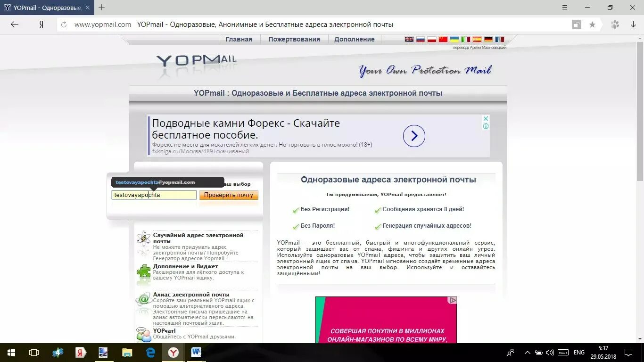Open the action center notification icon
The image size is (644, 362).
[628, 353]
